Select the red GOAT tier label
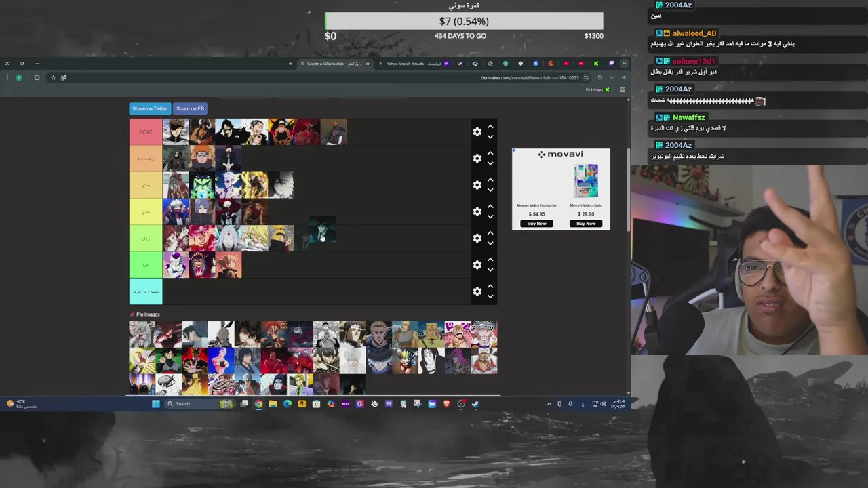The height and width of the screenshot is (488, 868). click(146, 131)
